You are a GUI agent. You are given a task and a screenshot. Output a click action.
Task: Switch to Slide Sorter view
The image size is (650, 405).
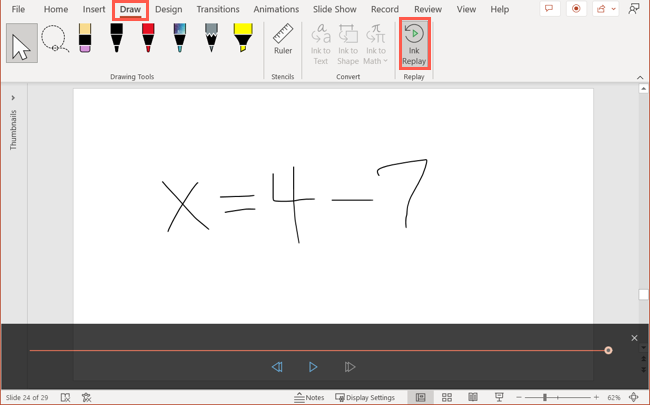click(x=447, y=398)
